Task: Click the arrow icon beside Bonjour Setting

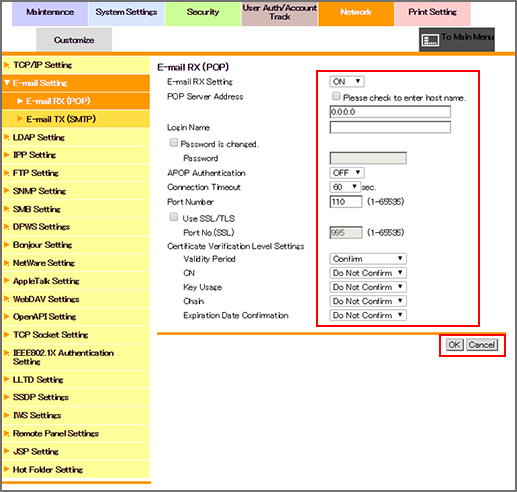Action: (x=7, y=245)
